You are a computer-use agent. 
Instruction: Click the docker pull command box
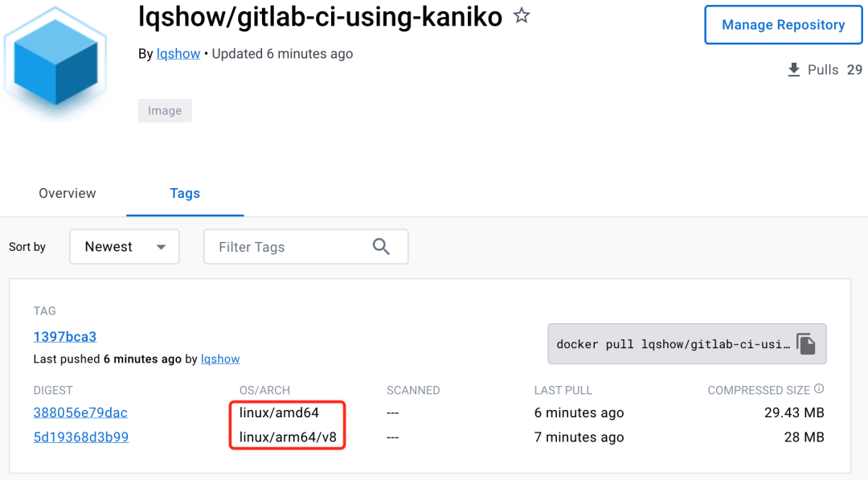672,344
